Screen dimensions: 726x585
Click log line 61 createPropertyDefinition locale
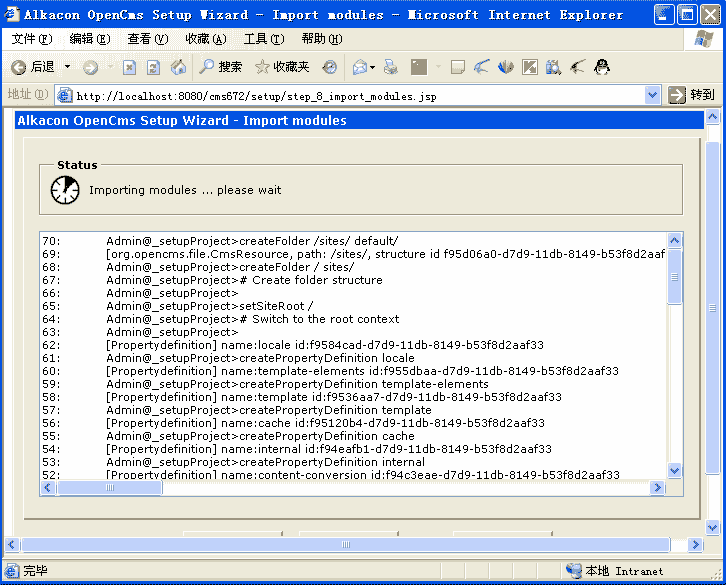(261, 358)
